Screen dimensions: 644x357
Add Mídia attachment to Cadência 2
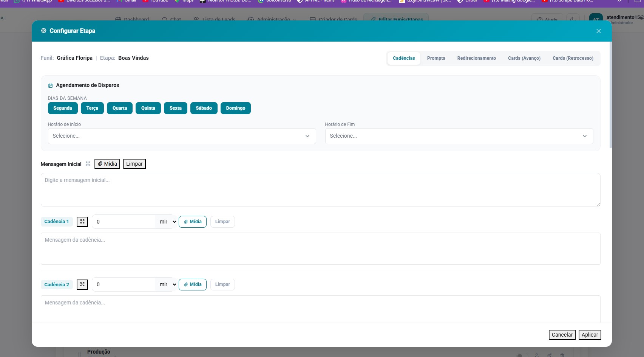point(192,284)
